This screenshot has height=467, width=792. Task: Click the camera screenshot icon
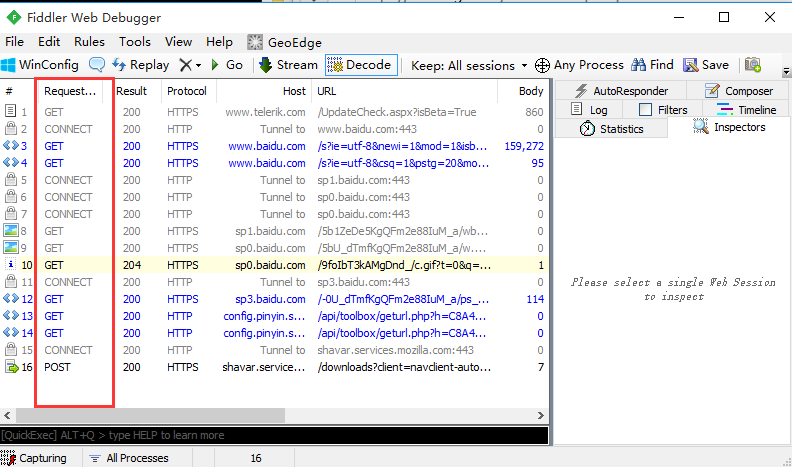(x=753, y=65)
